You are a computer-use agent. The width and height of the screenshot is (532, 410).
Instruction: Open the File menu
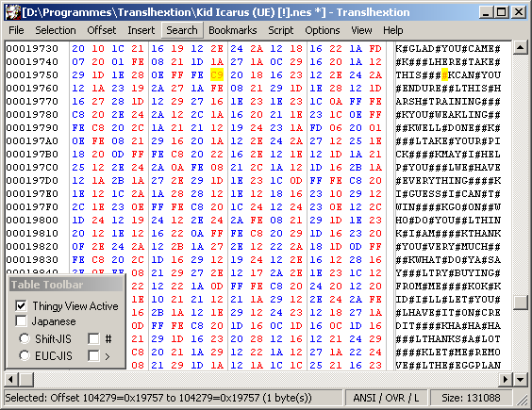point(16,30)
